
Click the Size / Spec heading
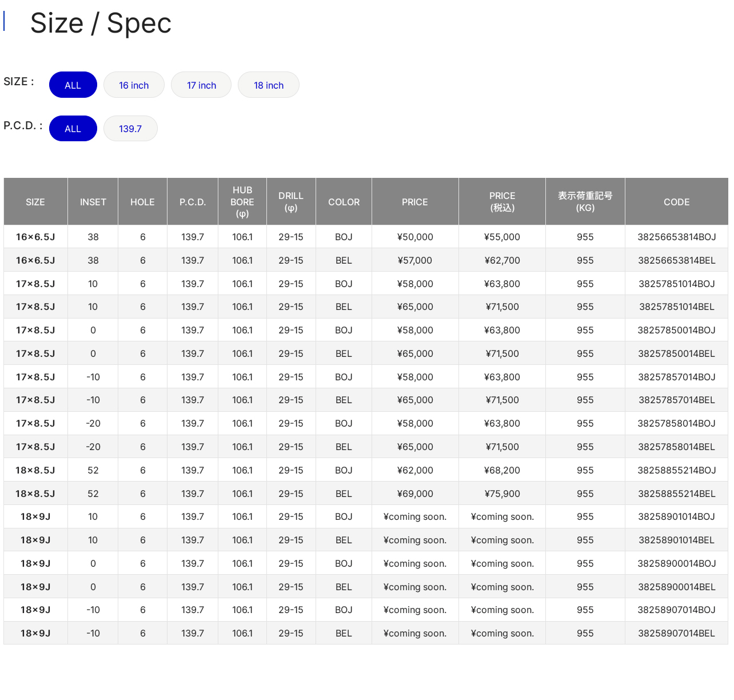click(101, 23)
